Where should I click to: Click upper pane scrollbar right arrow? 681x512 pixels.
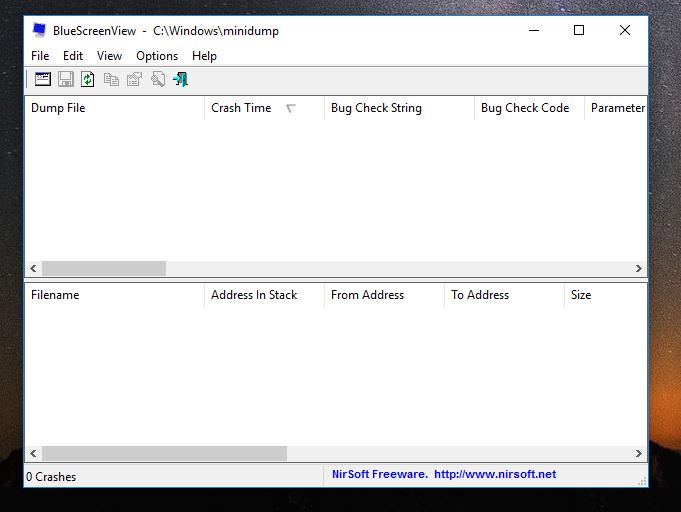pyautogui.click(x=638, y=268)
